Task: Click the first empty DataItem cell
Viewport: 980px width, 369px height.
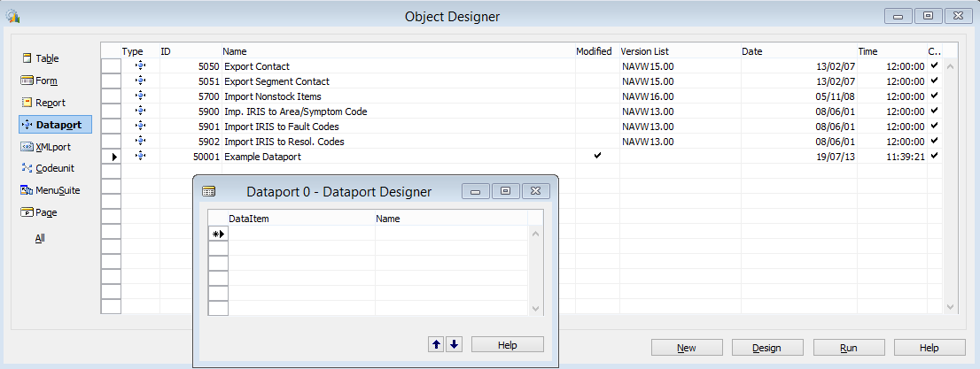Action: click(x=301, y=234)
